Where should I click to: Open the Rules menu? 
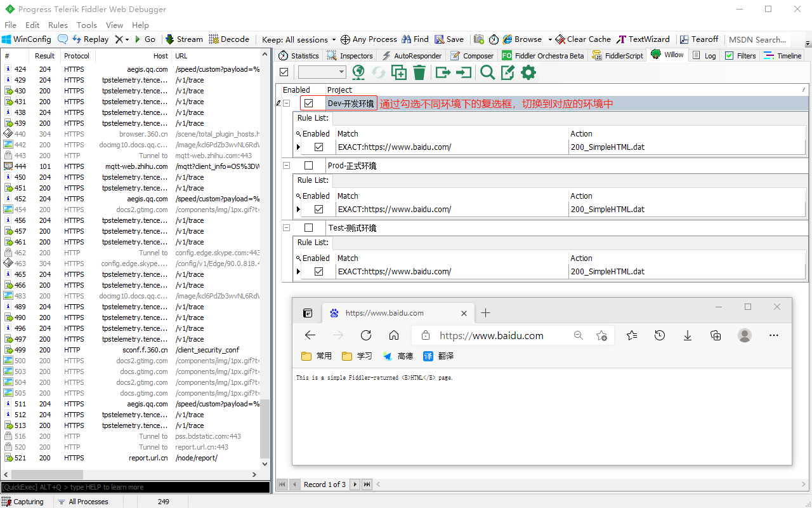coord(58,25)
